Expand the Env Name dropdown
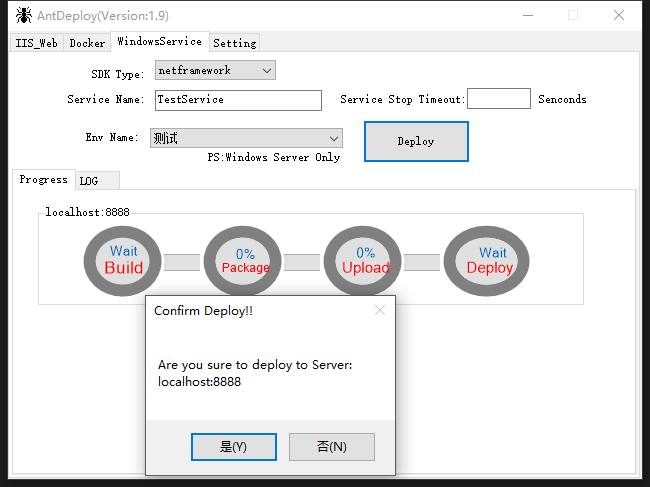 (246, 138)
